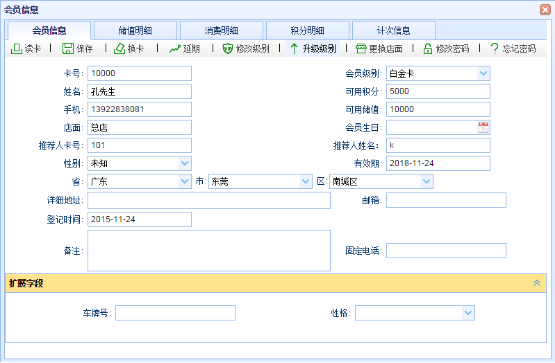Click the 保存 save icon
The height and width of the screenshot is (363, 555).
(68, 48)
